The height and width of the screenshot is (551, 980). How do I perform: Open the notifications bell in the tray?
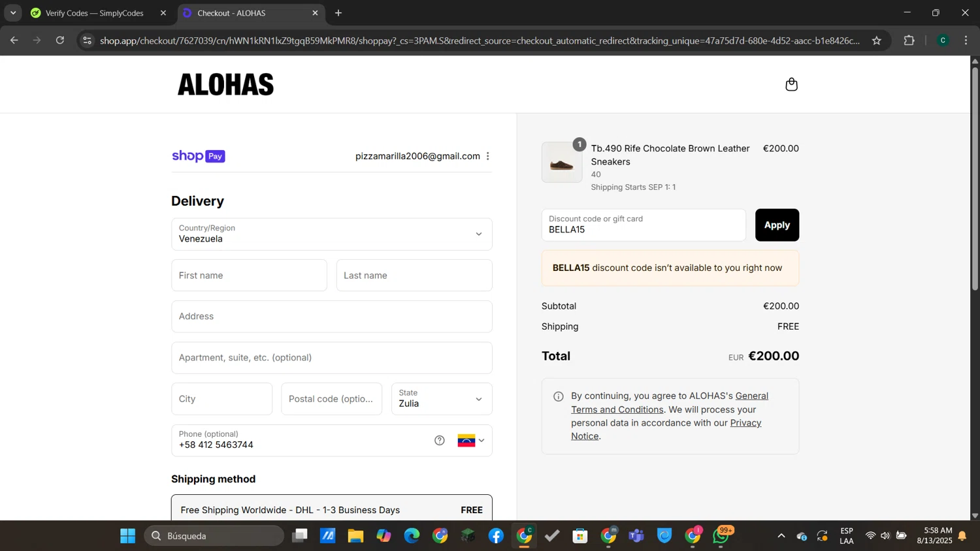point(962,536)
